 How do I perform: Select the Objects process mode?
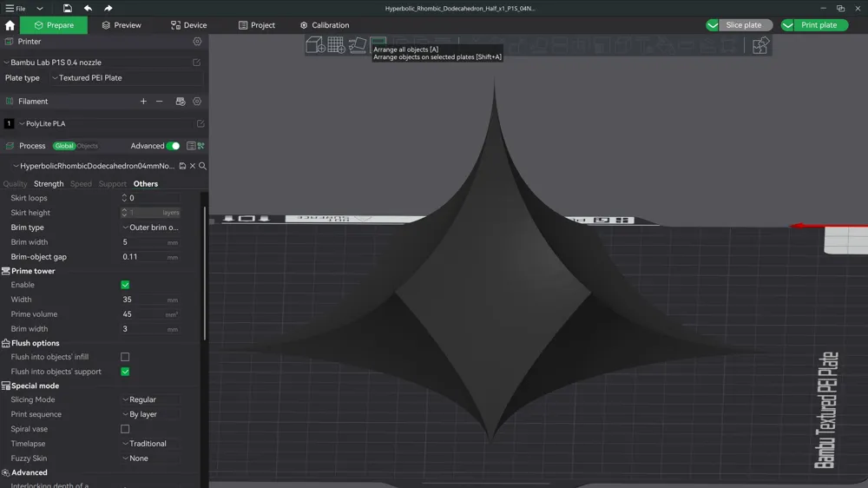[x=87, y=146]
